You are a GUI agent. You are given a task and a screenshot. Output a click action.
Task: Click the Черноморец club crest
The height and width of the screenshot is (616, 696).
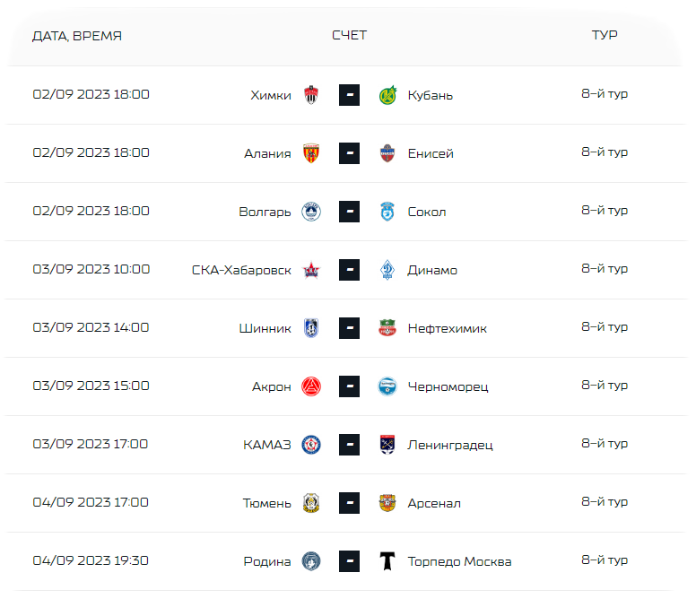tap(387, 386)
